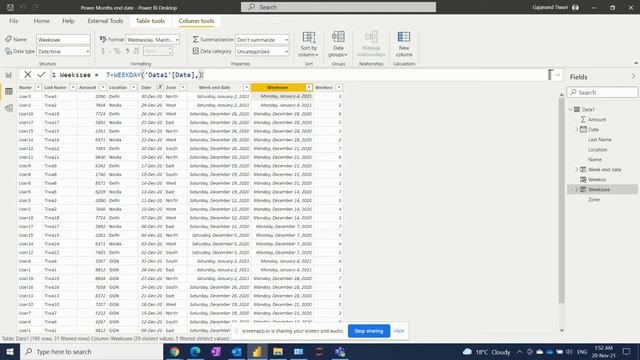The height and width of the screenshot is (360, 640).
Task: Open Microsoft Edge from the taskbar
Action: click(195, 351)
